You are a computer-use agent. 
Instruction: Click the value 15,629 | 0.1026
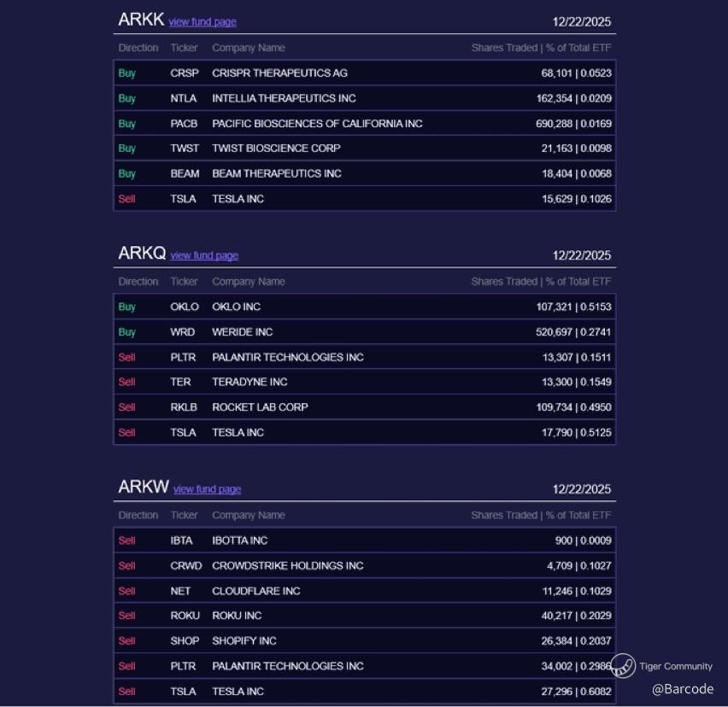click(x=577, y=199)
